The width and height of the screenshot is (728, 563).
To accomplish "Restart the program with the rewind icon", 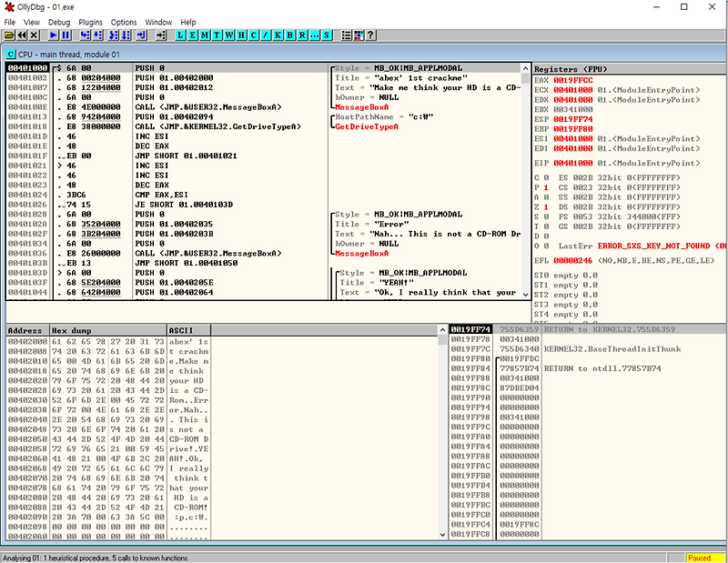I will tap(22, 36).
